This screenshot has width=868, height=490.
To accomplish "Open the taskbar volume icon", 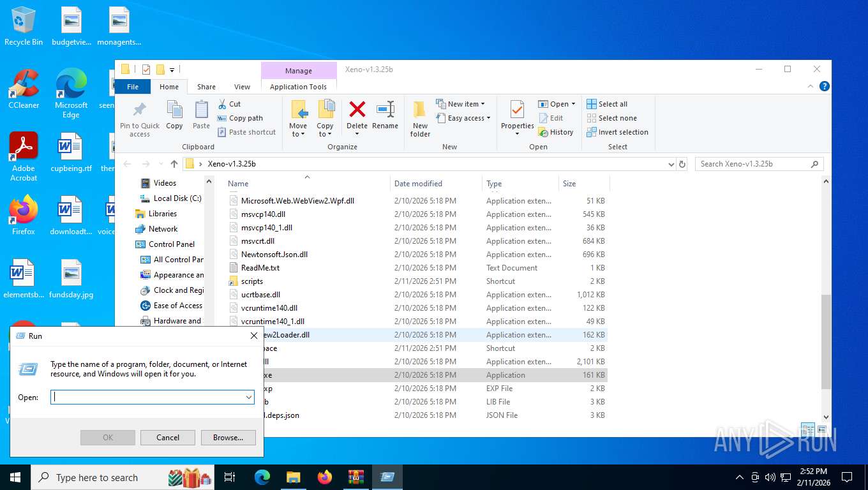I will pos(770,477).
